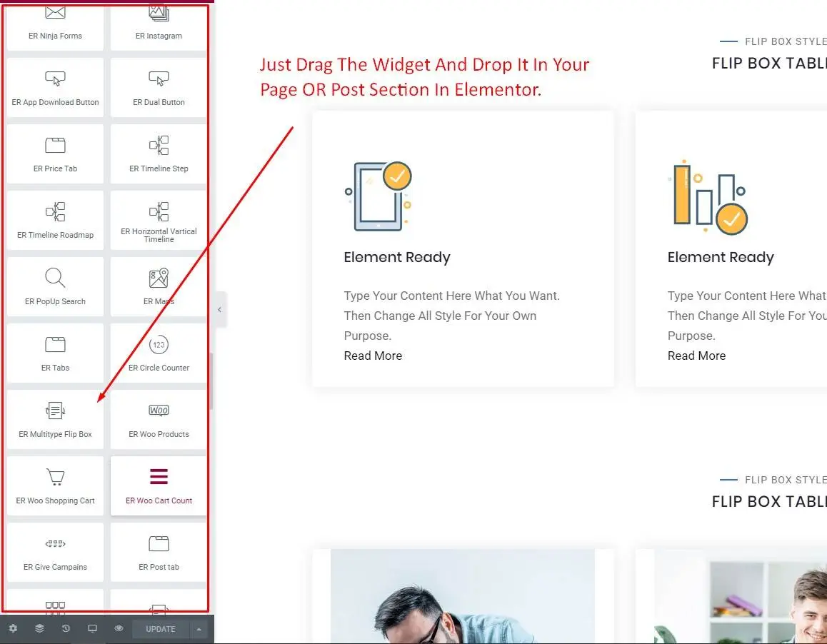Click the bar chart checkmark illustration

[x=707, y=197]
